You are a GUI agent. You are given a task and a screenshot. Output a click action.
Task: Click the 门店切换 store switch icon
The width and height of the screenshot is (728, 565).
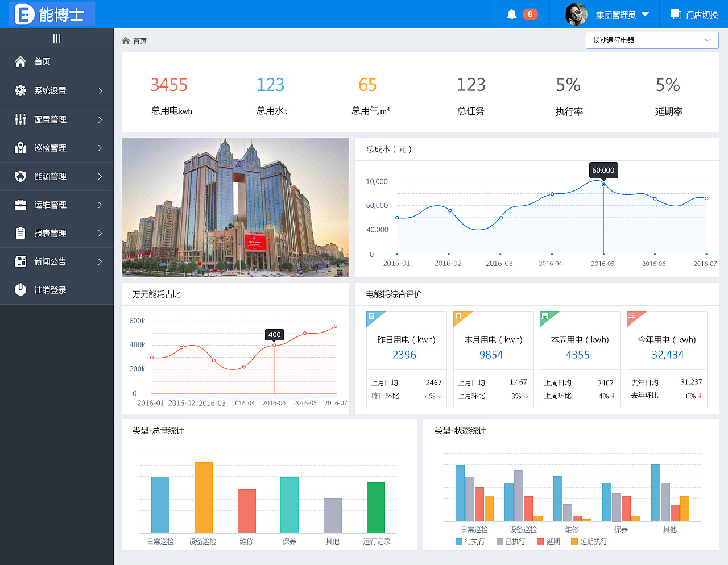(676, 14)
